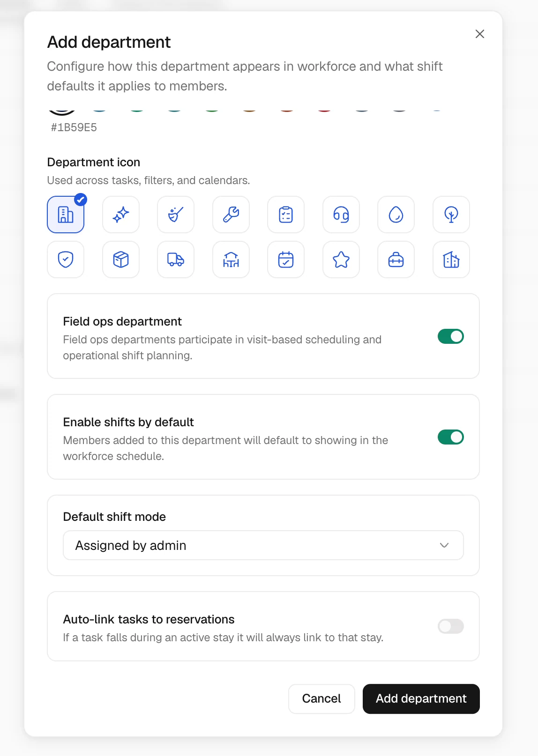Screen dimensions: 538x756
Task: Select the wrench maintenance icon
Action: 231,215
